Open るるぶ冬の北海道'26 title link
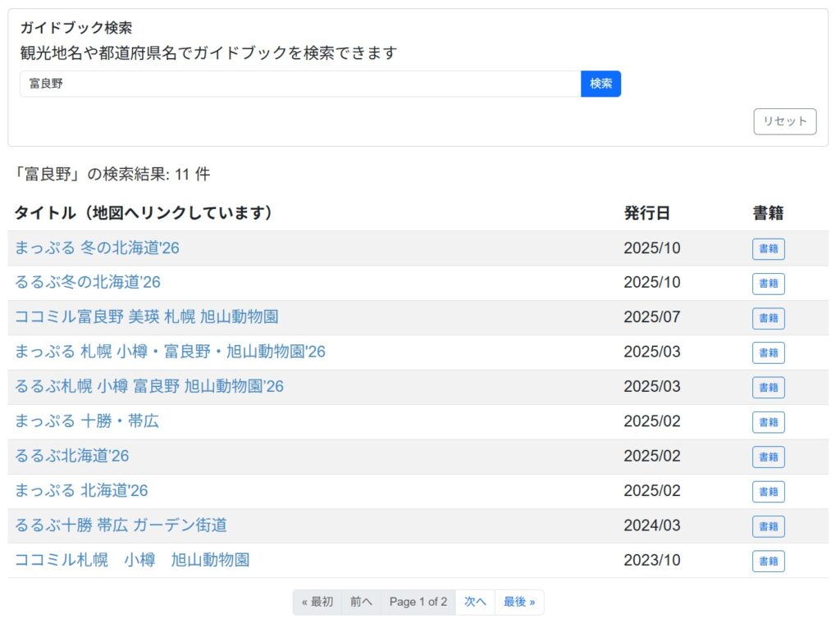This screenshot has height=623, width=840. click(x=88, y=282)
